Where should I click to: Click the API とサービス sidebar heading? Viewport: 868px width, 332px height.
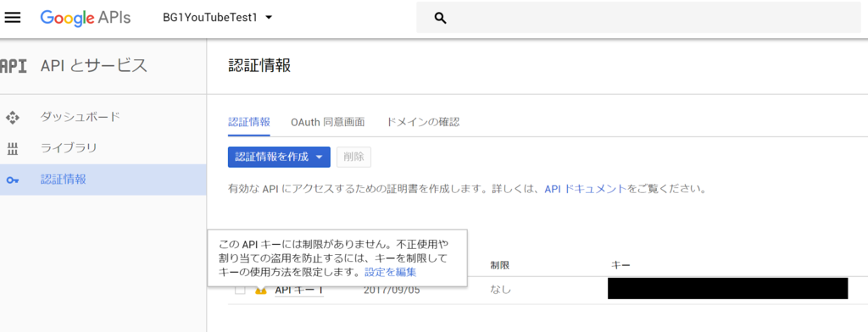coord(94,66)
